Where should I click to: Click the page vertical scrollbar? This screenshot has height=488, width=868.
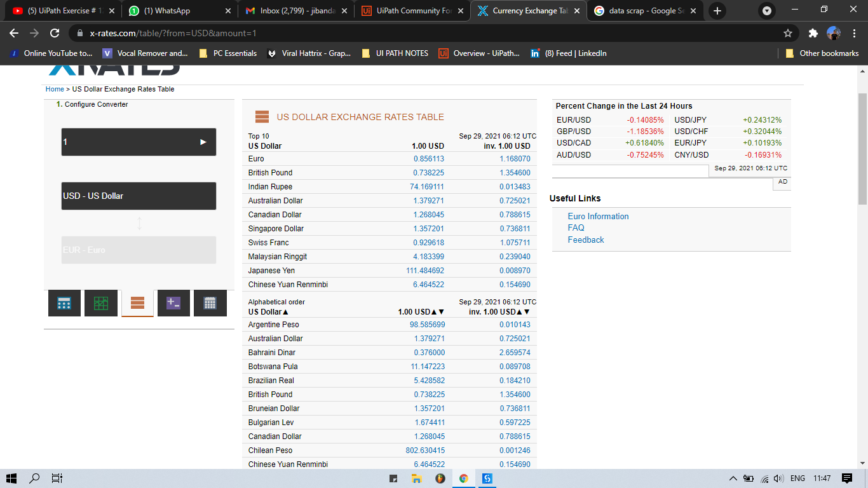tap(862, 148)
